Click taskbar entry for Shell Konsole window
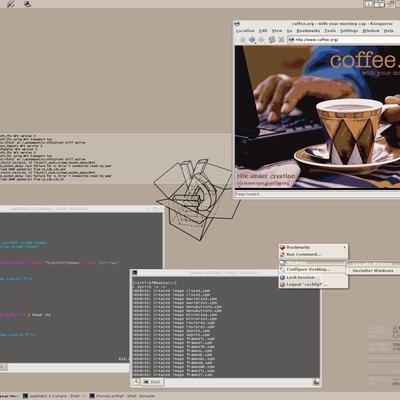Image resolution: width=400 pixels, height=400 pixels. (122, 396)
